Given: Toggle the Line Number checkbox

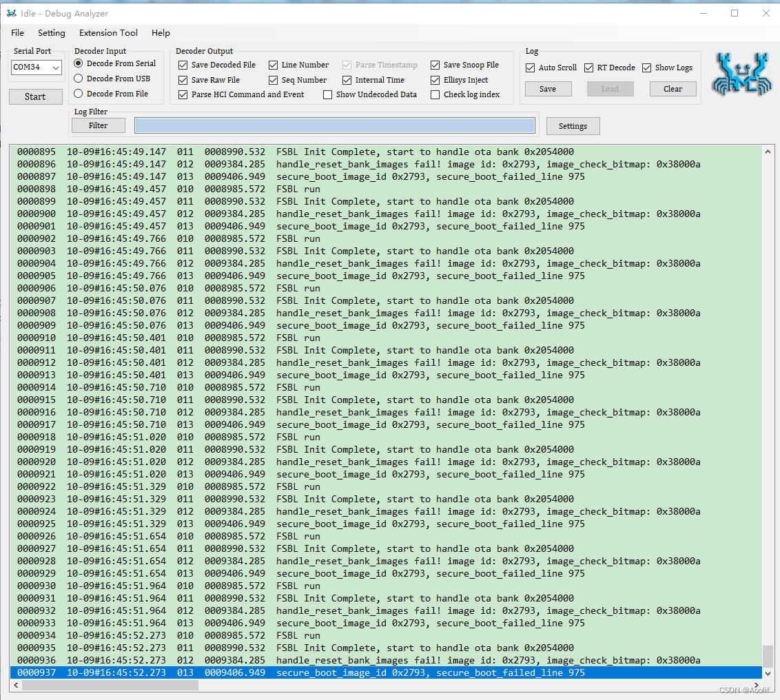Looking at the screenshot, I should (x=273, y=65).
